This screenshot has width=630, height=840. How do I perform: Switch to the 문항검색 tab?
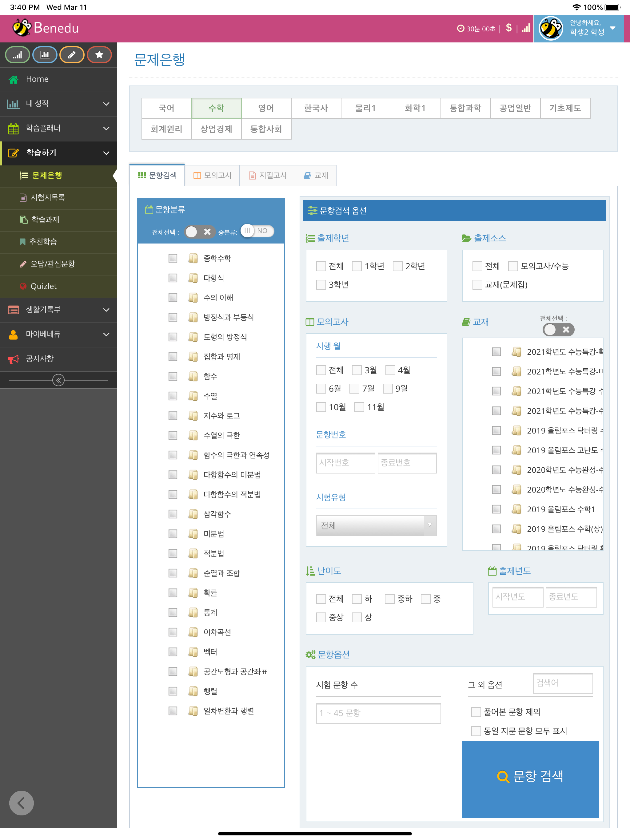pos(157,175)
